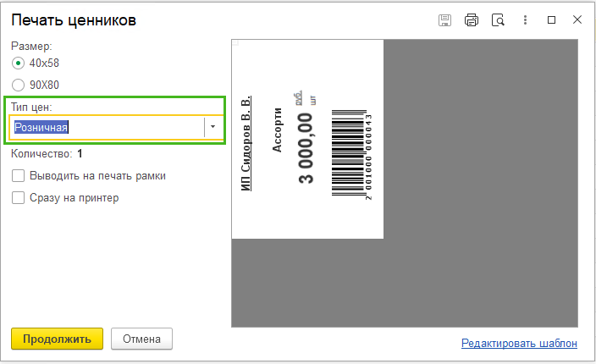Tick the Сразу на принтер checkbox
The width and height of the screenshot is (596, 364).
pyautogui.click(x=18, y=198)
